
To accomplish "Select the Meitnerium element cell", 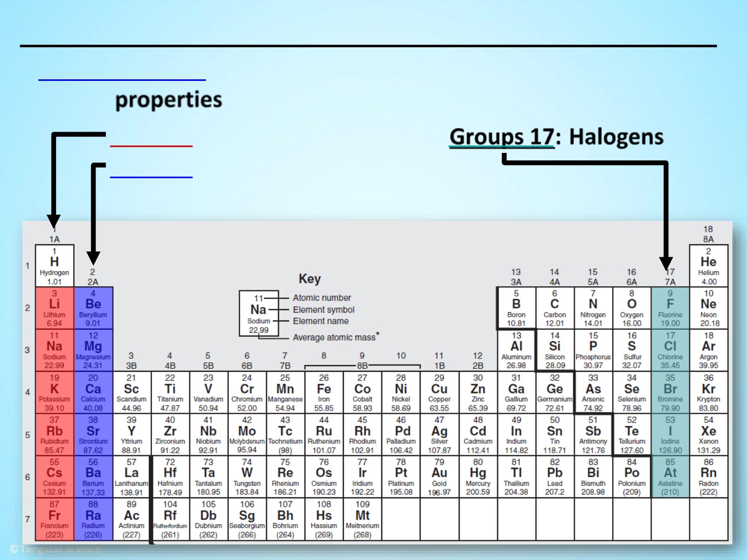I will pyautogui.click(x=363, y=519).
